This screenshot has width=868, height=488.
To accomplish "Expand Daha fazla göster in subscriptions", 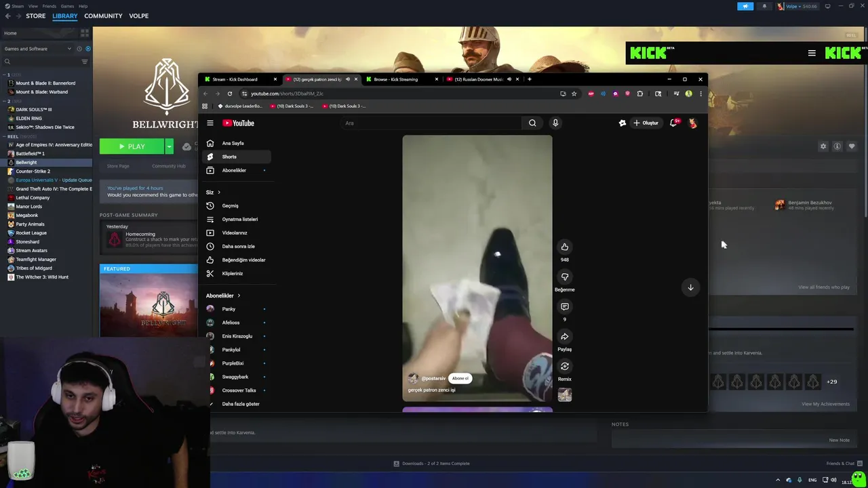I will (x=237, y=404).
